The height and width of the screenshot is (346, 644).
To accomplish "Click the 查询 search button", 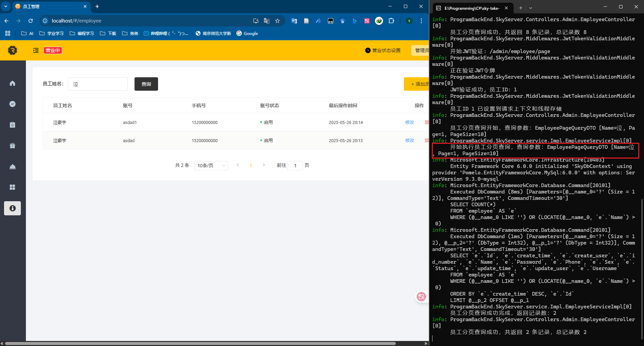I will tap(146, 84).
